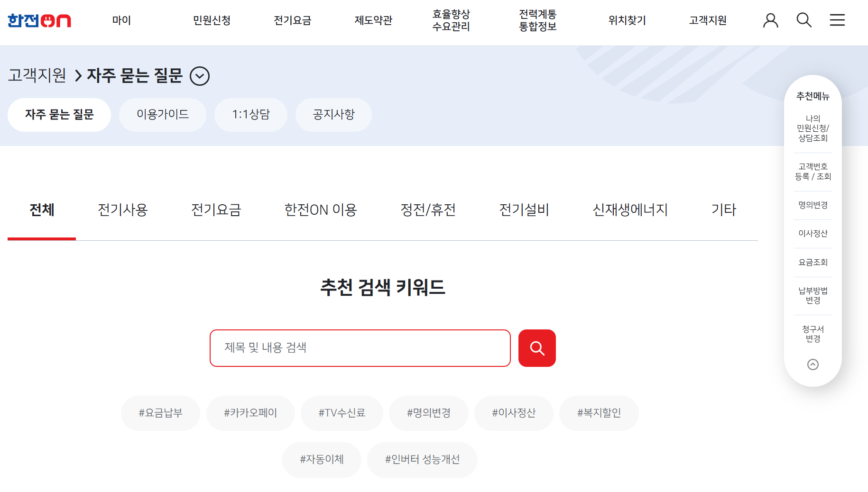Click inside the 제목 및 내용 검색 field

click(x=360, y=348)
